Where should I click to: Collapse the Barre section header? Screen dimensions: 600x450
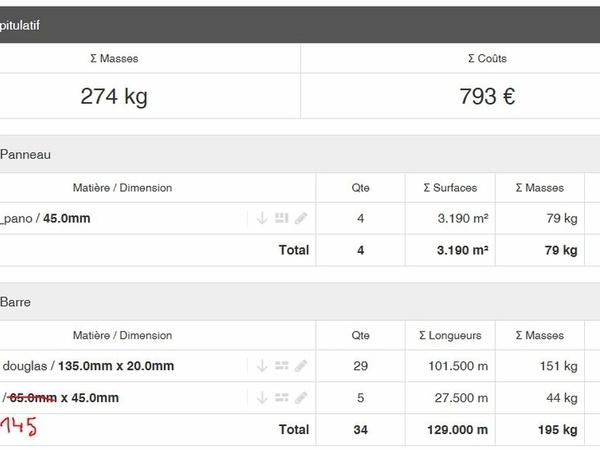pyautogui.click(x=16, y=302)
